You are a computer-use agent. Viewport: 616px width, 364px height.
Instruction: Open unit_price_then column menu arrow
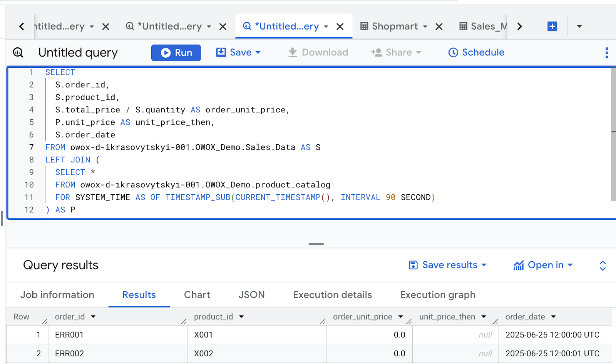(484, 317)
